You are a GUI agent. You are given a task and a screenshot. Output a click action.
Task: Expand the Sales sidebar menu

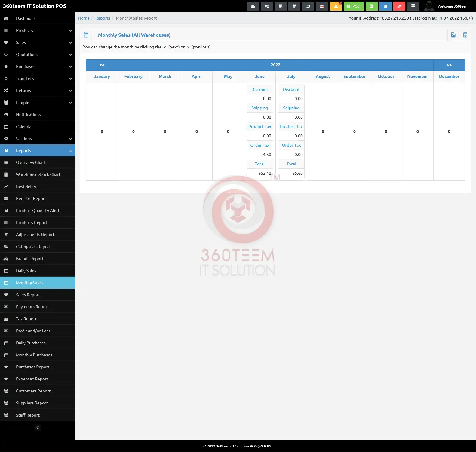[x=38, y=42]
